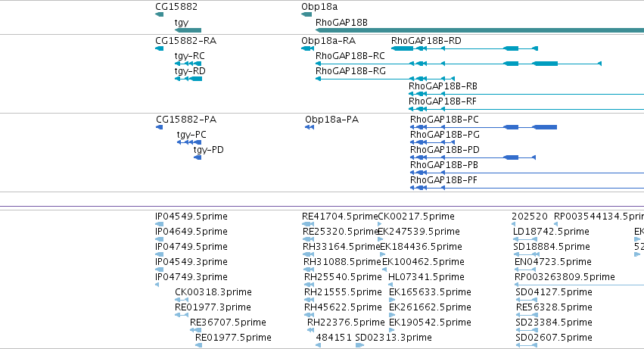
Task: Select transcript CG15882-RA
Action: (x=185, y=41)
